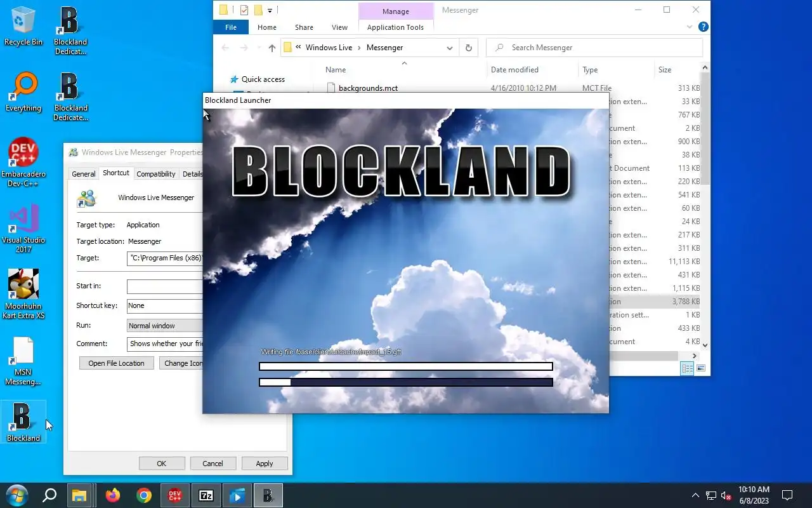Go up one folder level in Explorer
Screen dimensions: 812x508
pos(272,48)
